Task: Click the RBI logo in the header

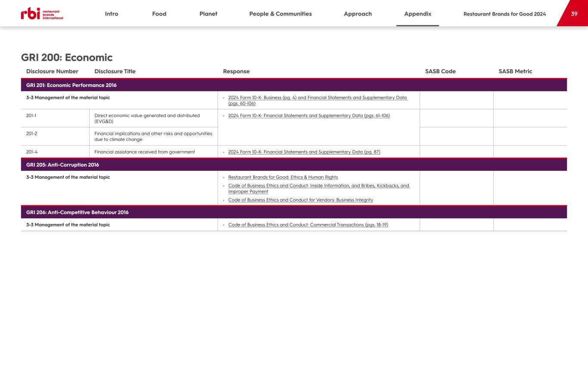Action: (x=42, y=14)
